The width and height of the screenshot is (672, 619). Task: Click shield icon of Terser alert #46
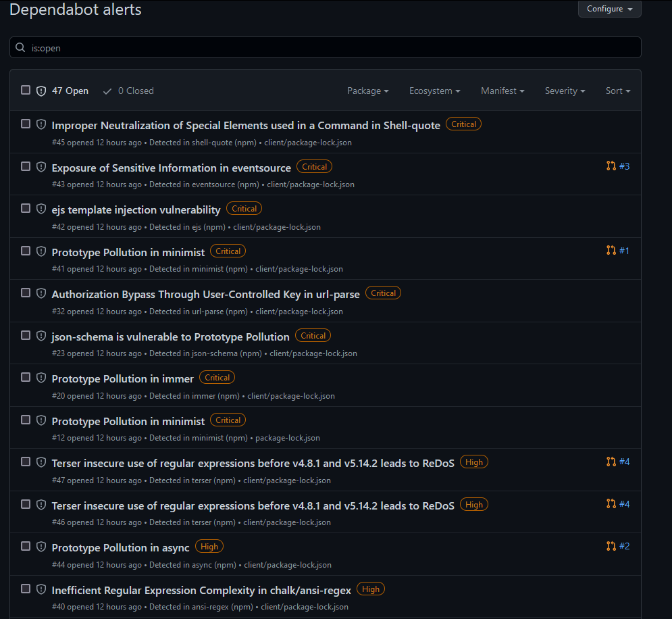pos(41,505)
